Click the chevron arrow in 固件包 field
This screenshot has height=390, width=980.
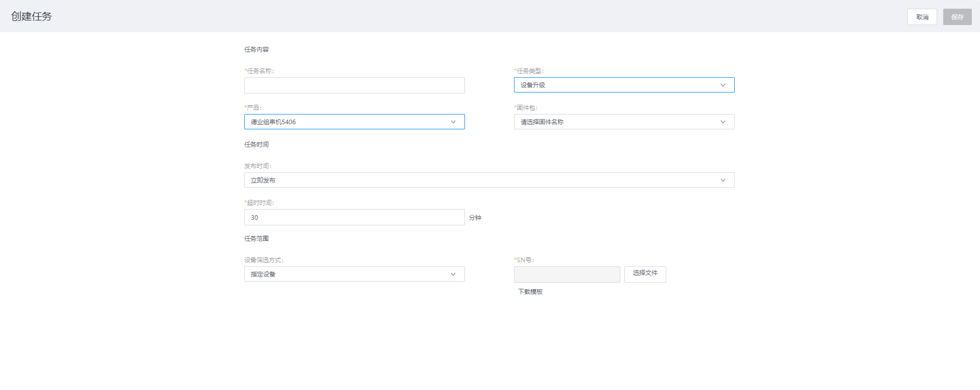[722, 122]
